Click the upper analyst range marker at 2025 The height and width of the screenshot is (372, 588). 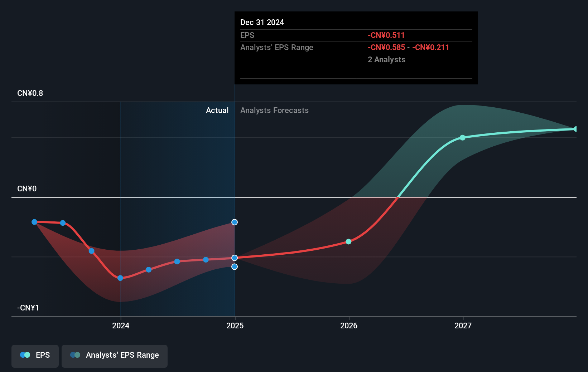coord(235,222)
